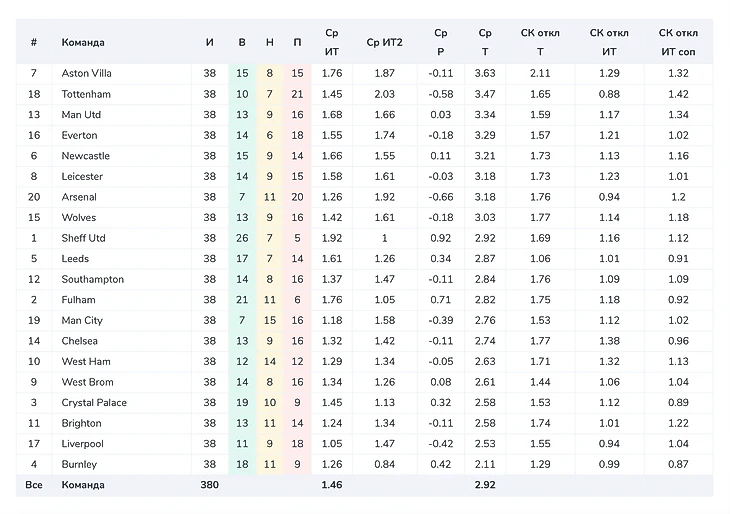Open the Crystal Palace team link
Viewport: 730px width, 514px height.
[95, 402]
